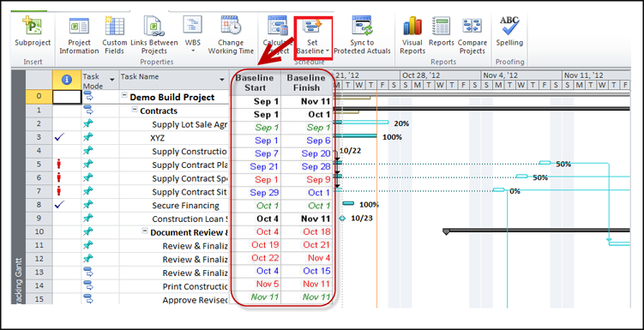Viewport: 644px width, 330px height.
Task: Click Baseline Finish Nov 4 cell
Action: (306, 258)
